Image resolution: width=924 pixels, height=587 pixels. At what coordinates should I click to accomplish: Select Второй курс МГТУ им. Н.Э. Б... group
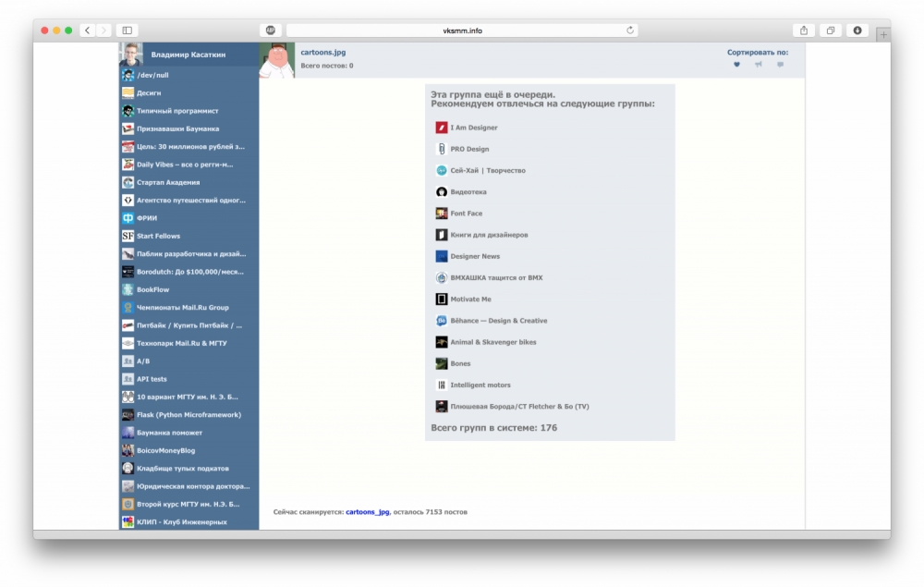(188, 504)
